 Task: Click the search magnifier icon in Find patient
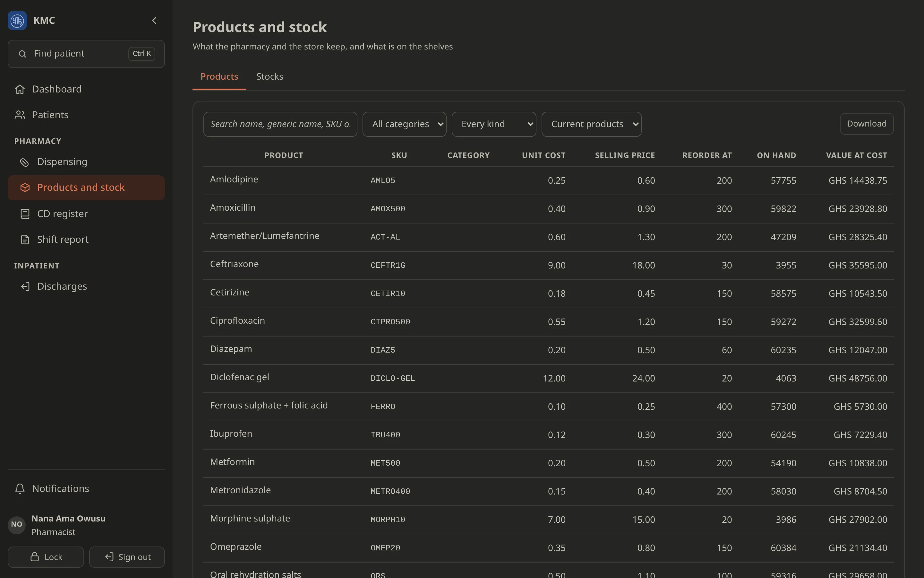tap(22, 54)
